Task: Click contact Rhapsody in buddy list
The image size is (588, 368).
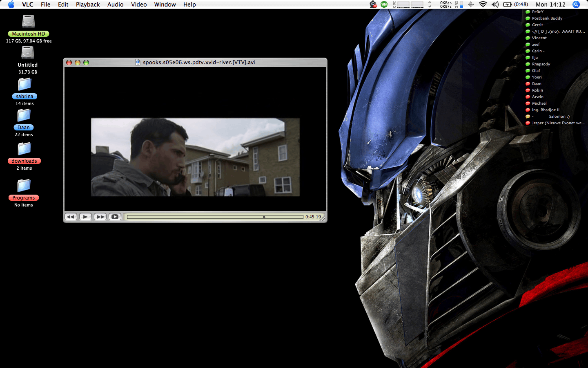Action: tap(541, 64)
